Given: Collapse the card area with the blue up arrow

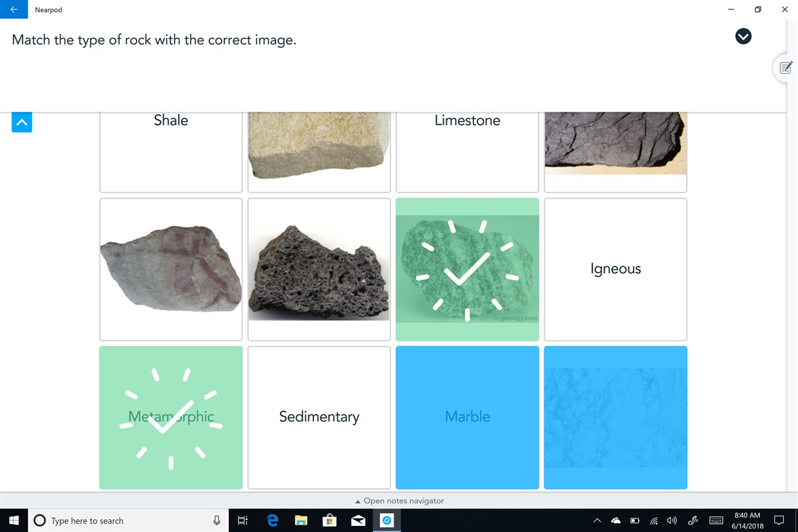Looking at the screenshot, I should coord(22,122).
